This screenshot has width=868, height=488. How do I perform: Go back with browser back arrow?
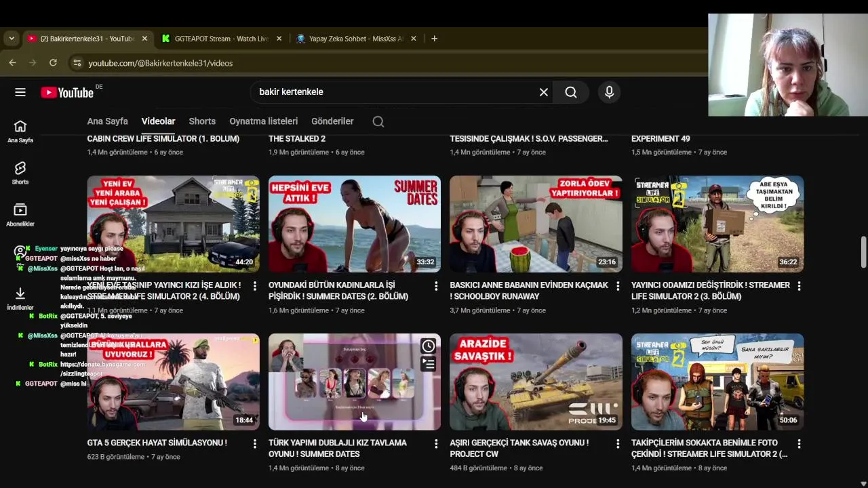pyautogui.click(x=12, y=63)
